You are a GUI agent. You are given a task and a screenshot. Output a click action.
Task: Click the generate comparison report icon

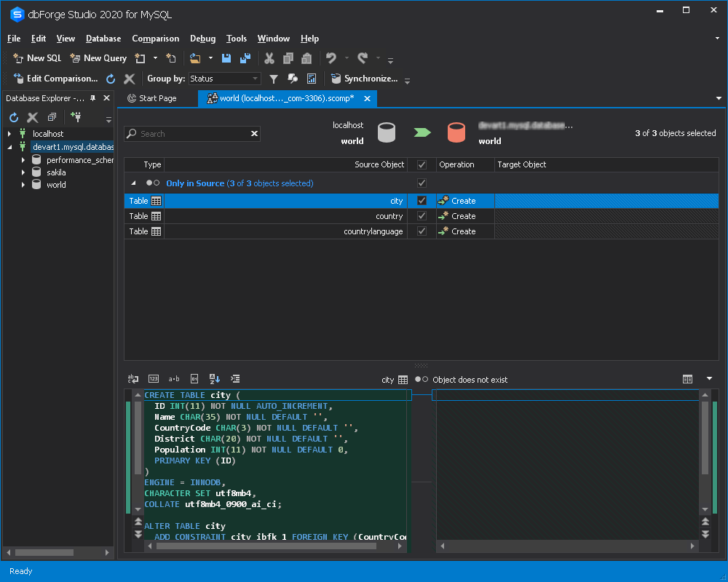click(312, 79)
